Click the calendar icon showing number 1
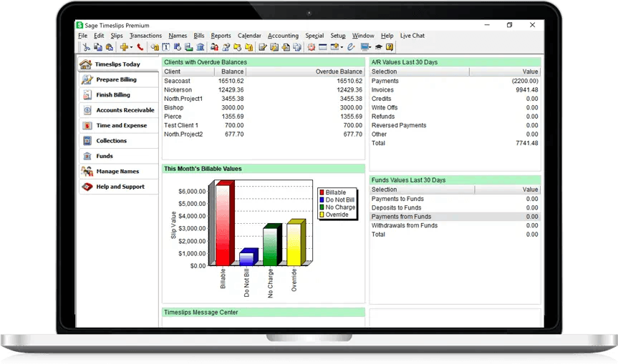618x364 pixels. click(166, 47)
